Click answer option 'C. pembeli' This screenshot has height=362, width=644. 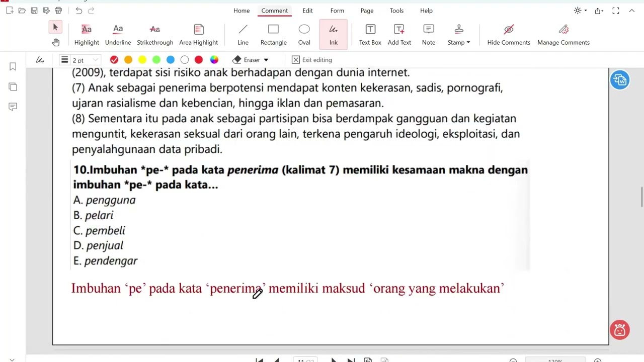point(99,231)
